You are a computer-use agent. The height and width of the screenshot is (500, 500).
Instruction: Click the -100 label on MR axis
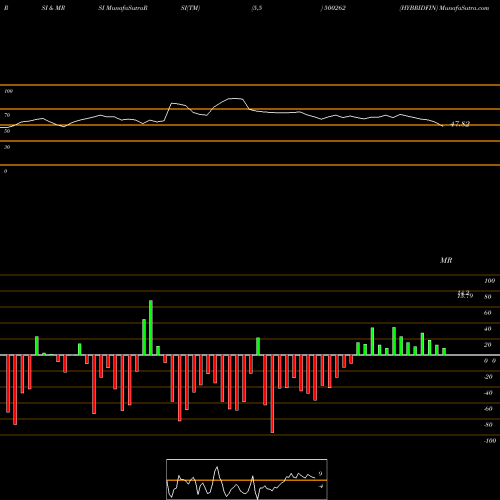point(489,441)
